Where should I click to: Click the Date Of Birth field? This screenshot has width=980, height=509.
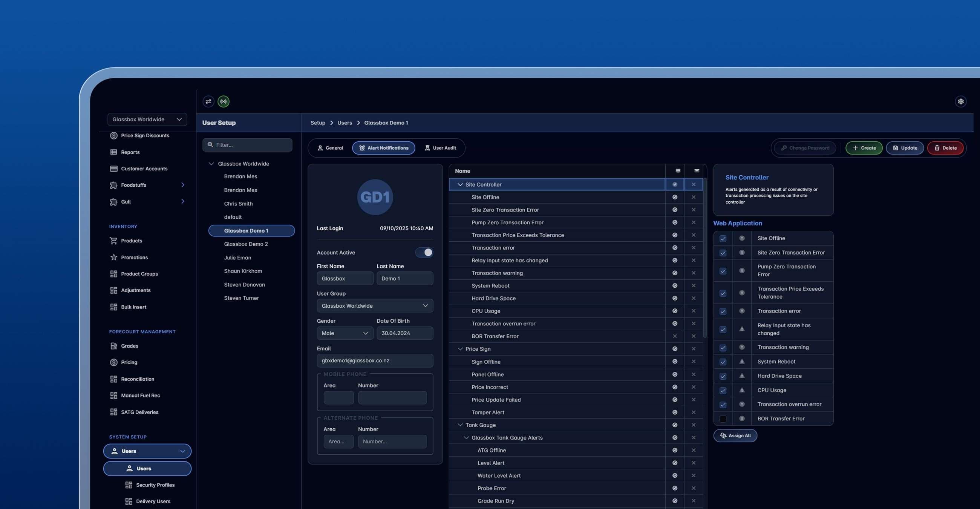[x=405, y=333]
